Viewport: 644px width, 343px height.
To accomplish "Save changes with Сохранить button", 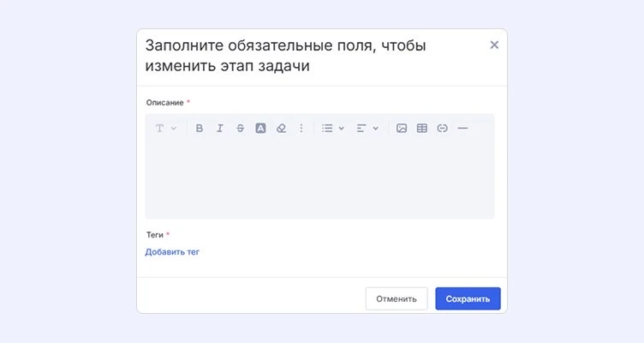I will pyautogui.click(x=468, y=298).
